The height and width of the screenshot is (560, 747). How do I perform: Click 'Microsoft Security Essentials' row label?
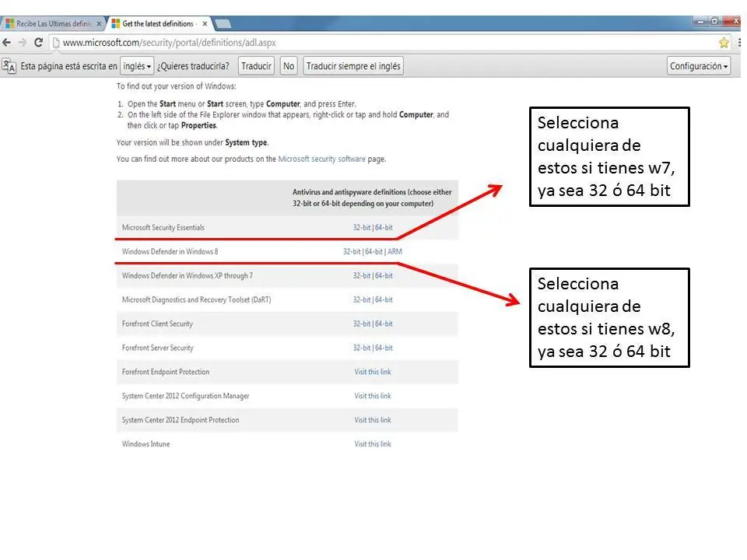click(x=163, y=228)
